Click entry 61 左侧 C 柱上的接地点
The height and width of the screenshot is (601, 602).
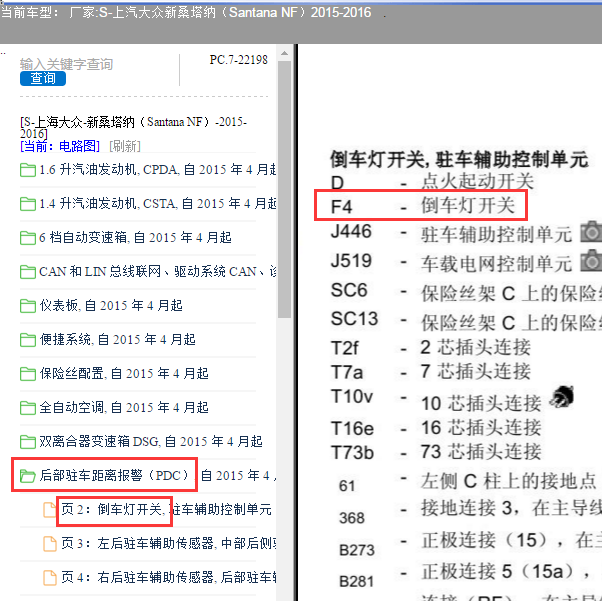click(x=467, y=482)
